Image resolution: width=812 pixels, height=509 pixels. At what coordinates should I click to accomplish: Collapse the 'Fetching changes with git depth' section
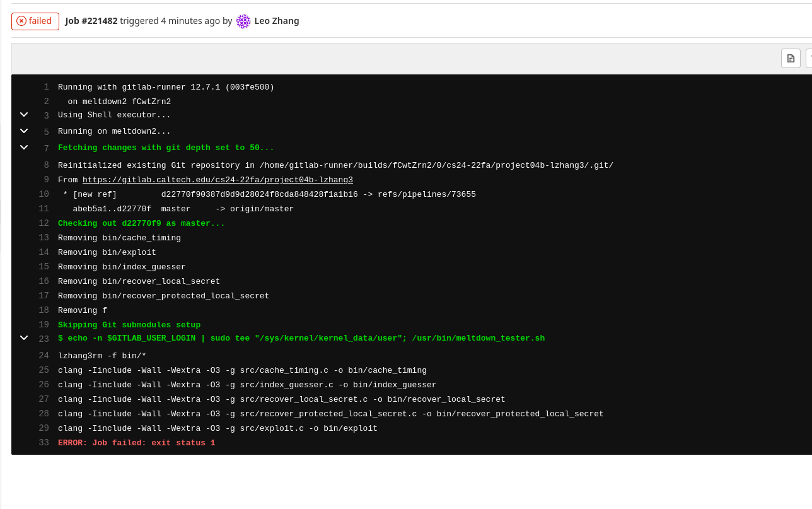click(24, 148)
